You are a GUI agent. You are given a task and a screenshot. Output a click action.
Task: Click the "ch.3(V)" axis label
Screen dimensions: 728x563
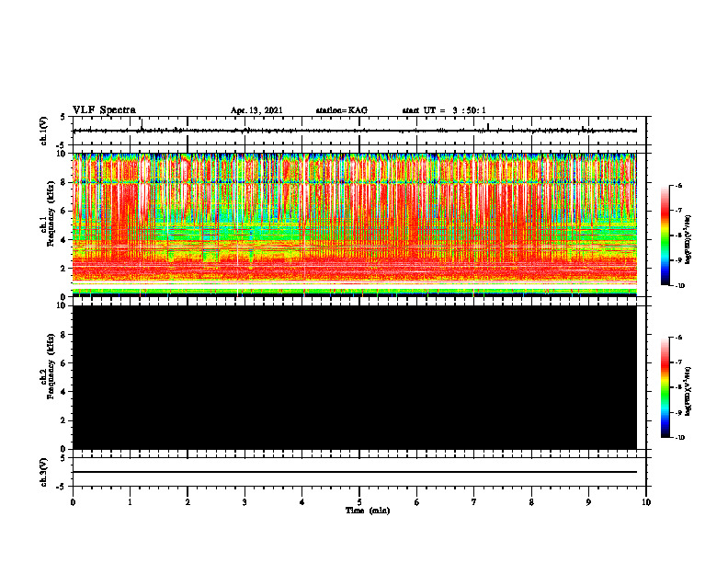coord(44,472)
